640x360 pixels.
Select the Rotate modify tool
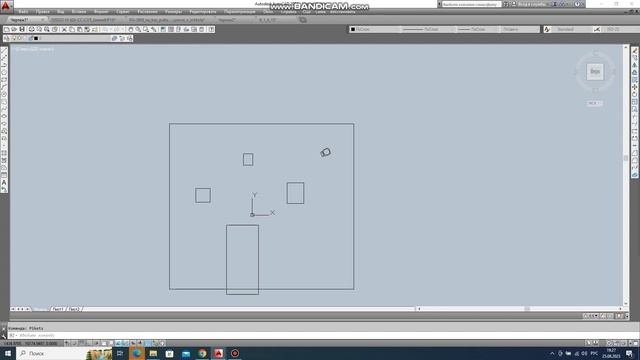(635, 95)
